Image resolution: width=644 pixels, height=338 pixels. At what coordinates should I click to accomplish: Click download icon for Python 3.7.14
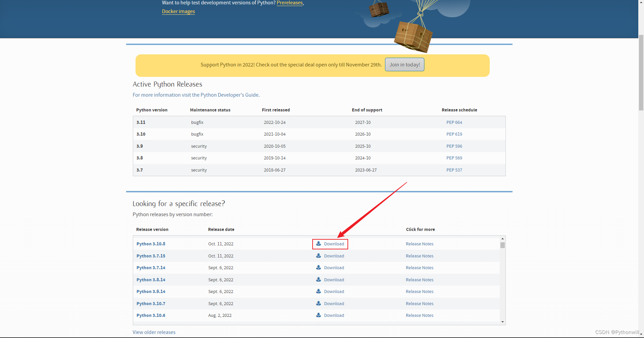pos(319,268)
